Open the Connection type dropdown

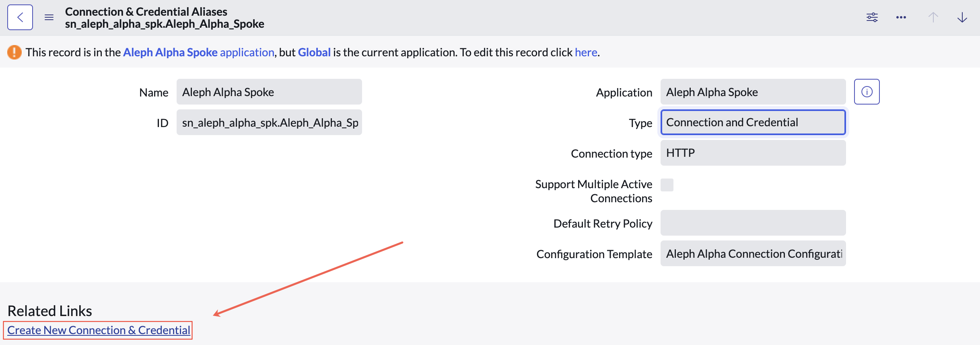click(x=753, y=153)
